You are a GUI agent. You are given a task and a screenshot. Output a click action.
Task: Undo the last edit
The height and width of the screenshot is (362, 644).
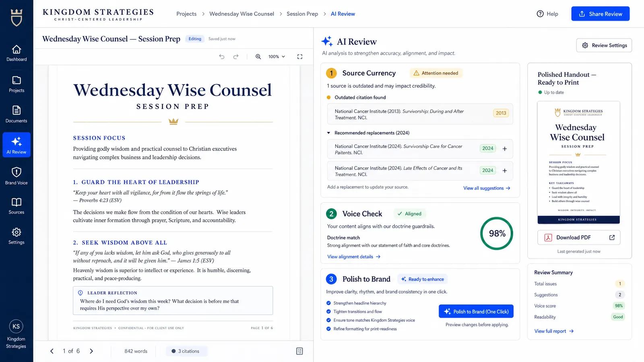(222, 57)
